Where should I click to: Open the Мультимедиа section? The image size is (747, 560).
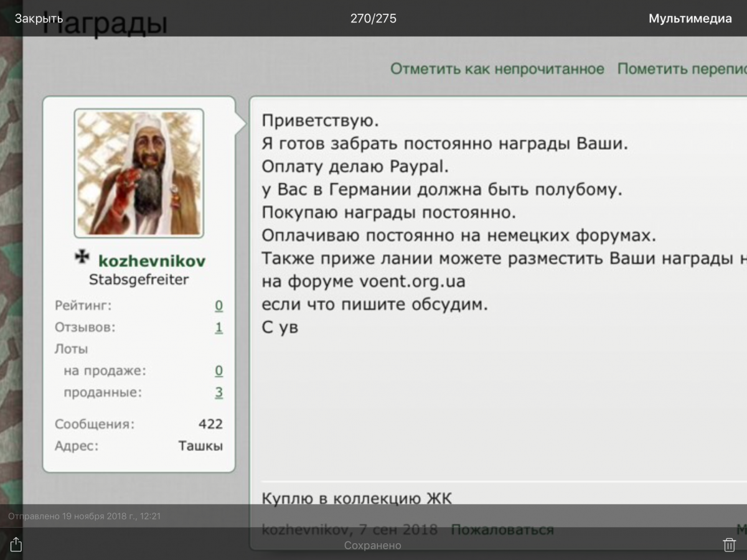pos(690,19)
